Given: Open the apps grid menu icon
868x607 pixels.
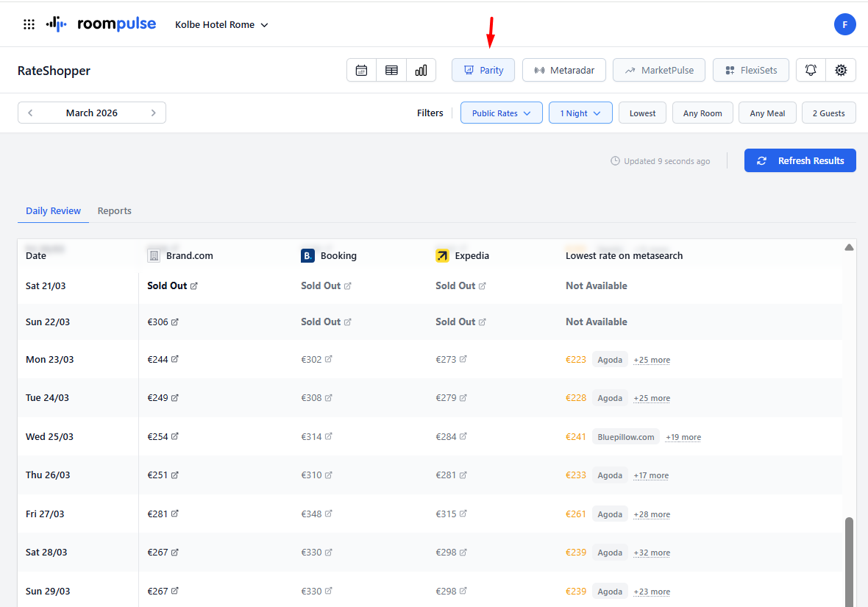Looking at the screenshot, I should [29, 24].
